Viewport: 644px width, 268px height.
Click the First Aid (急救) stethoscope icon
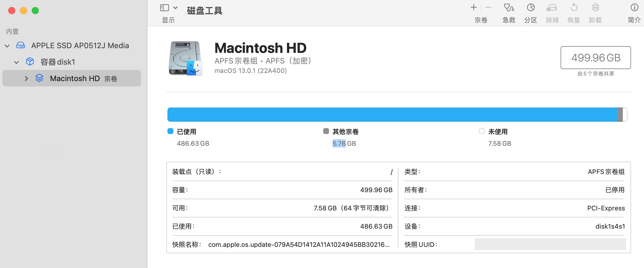pos(509,8)
